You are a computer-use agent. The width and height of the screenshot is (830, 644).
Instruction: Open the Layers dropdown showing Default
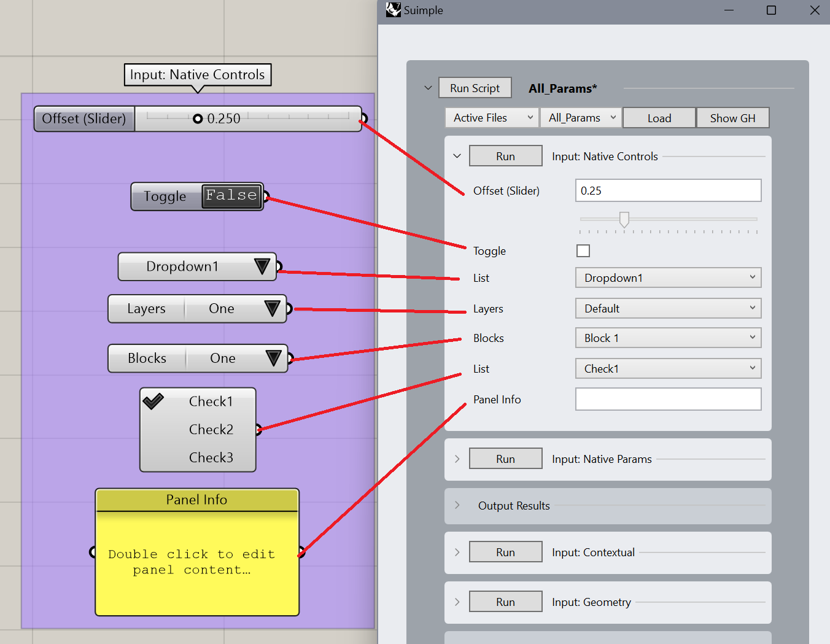[668, 308]
